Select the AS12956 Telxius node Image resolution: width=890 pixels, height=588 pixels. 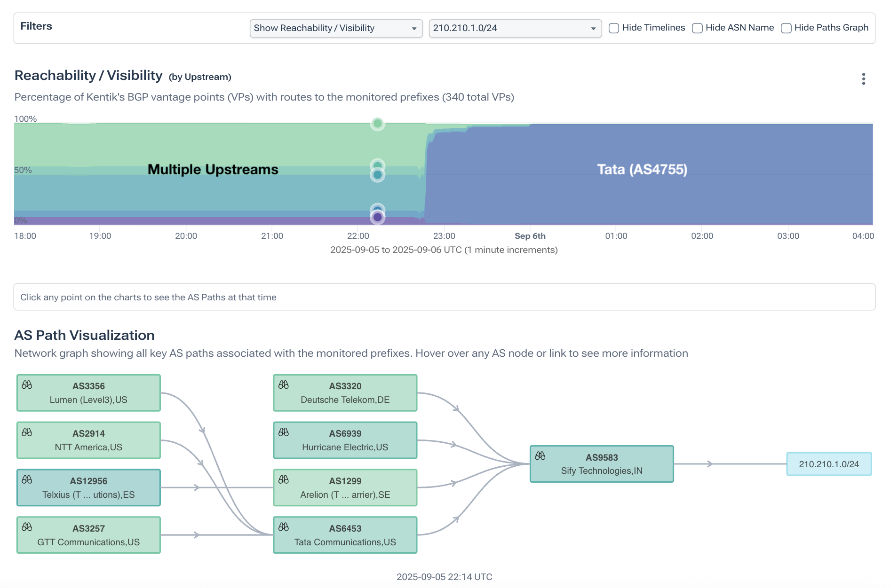pyautogui.click(x=88, y=488)
